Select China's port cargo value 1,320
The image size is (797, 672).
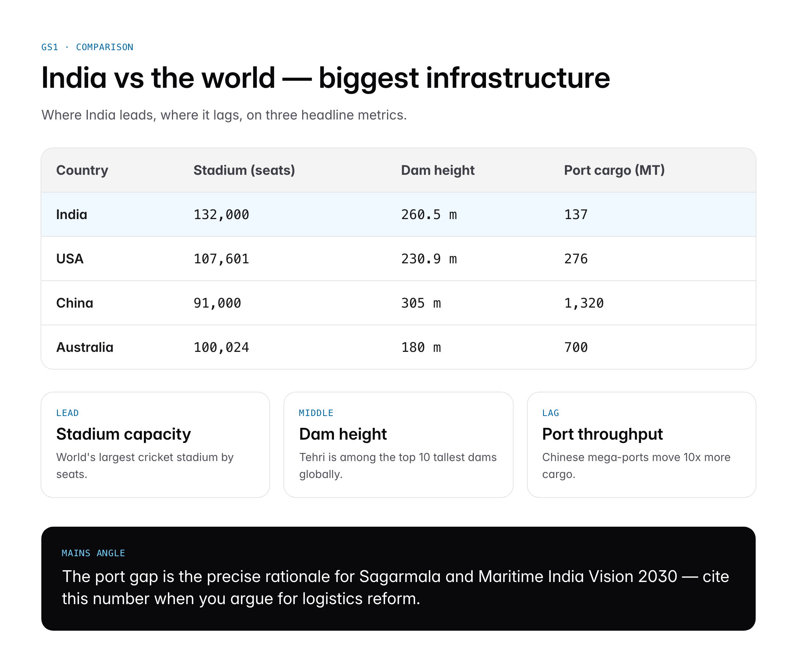coord(584,303)
